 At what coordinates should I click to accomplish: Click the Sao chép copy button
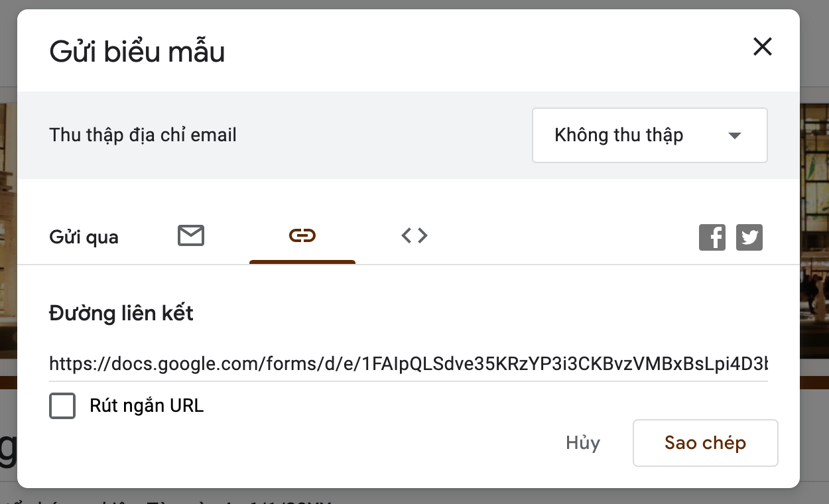click(705, 443)
